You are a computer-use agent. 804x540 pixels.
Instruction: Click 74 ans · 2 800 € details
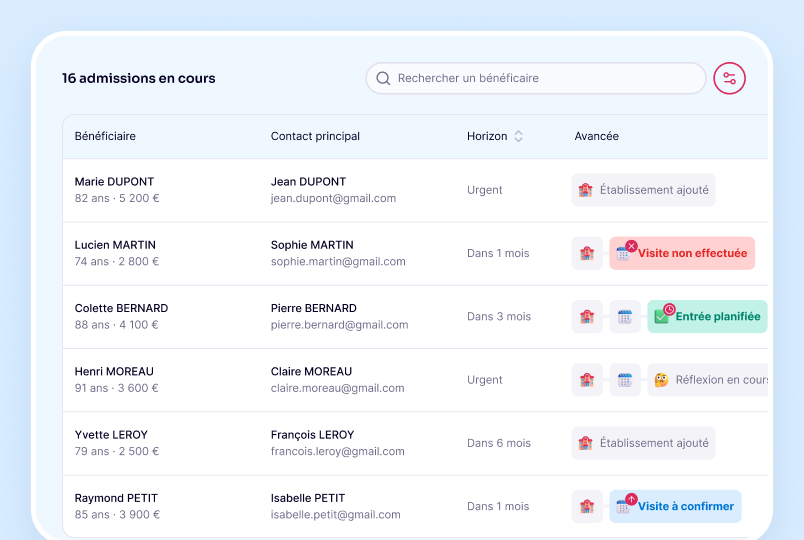click(x=117, y=262)
